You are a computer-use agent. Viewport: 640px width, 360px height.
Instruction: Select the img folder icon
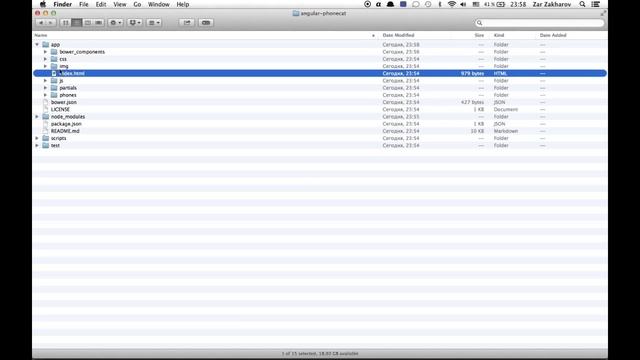pos(54,66)
